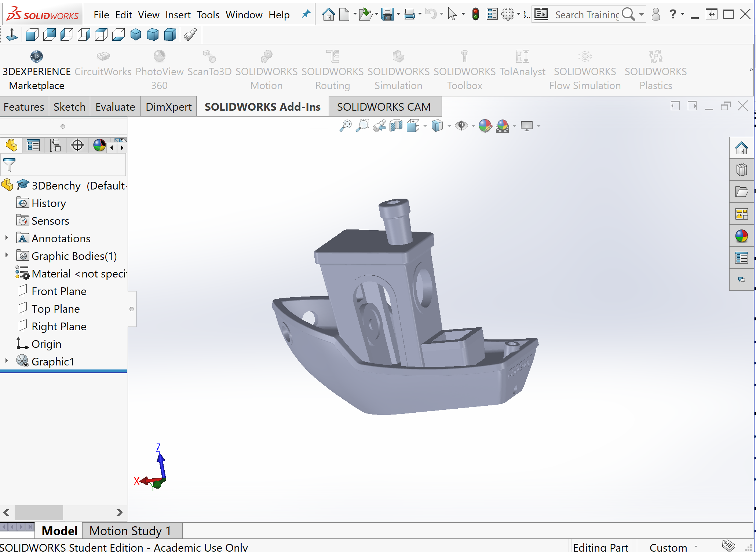Expand the Annotations tree node
756x552 pixels.
(x=6, y=238)
